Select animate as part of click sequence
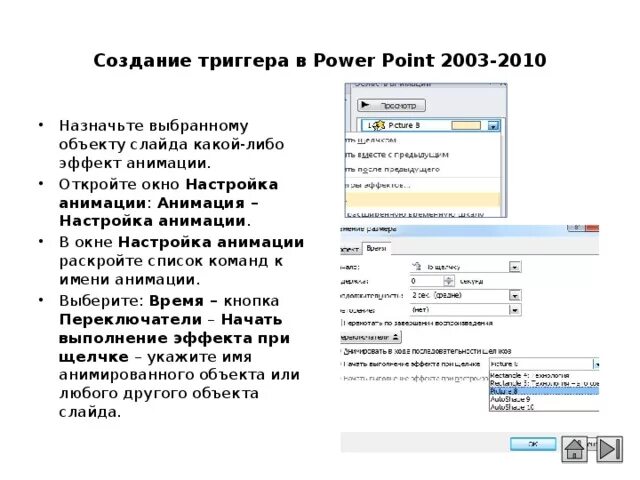The width and height of the screenshot is (640, 480). [x=426, y=351]
